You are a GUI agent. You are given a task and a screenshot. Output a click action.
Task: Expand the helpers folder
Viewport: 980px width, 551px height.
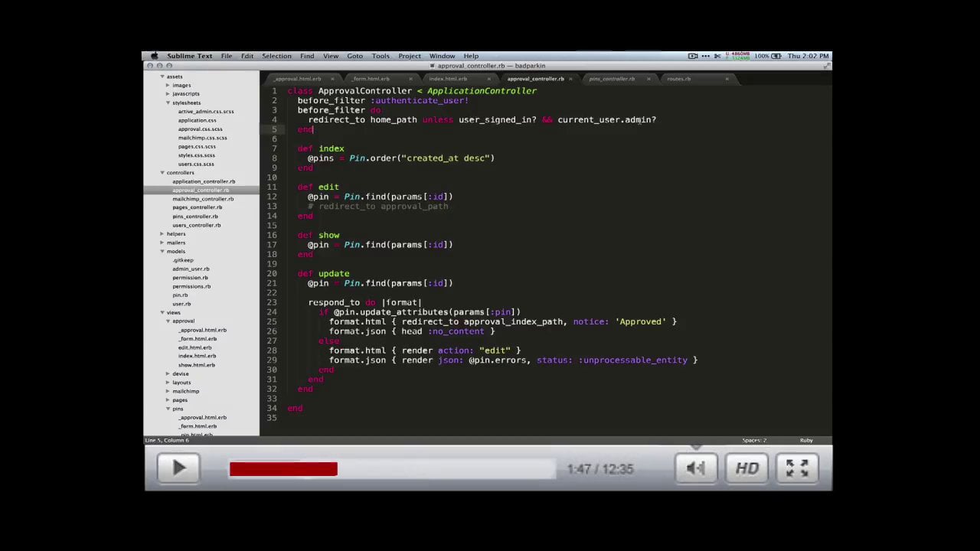162,233
